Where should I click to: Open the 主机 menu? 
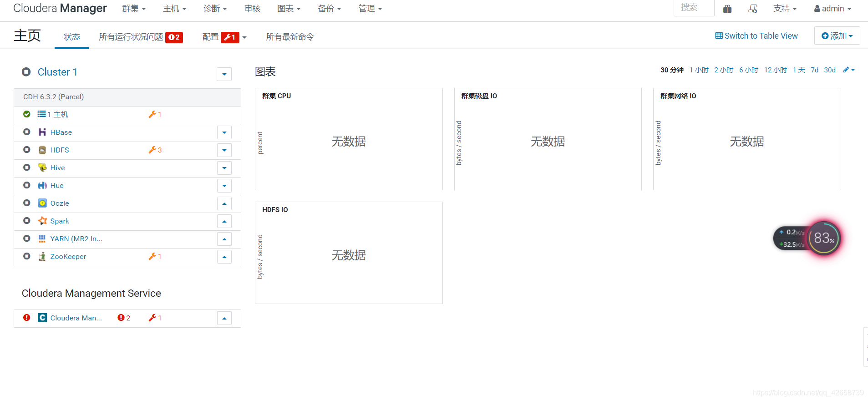175,9
